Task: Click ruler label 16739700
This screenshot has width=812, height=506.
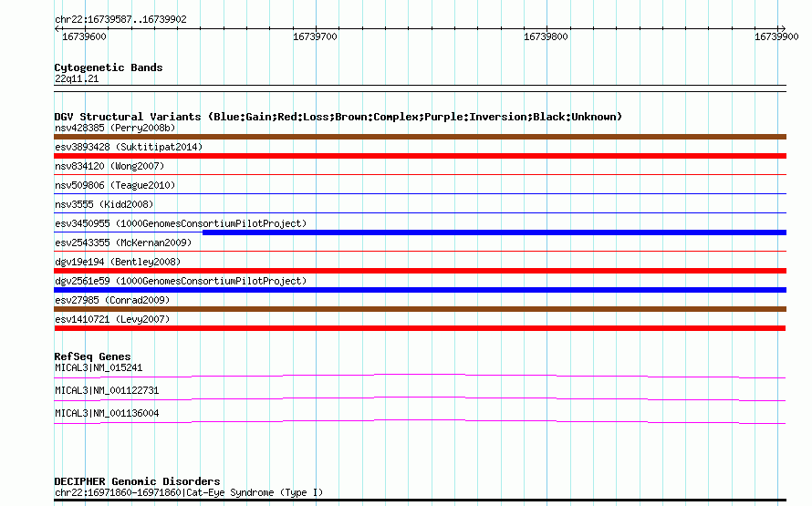Action: click(315, 36)
